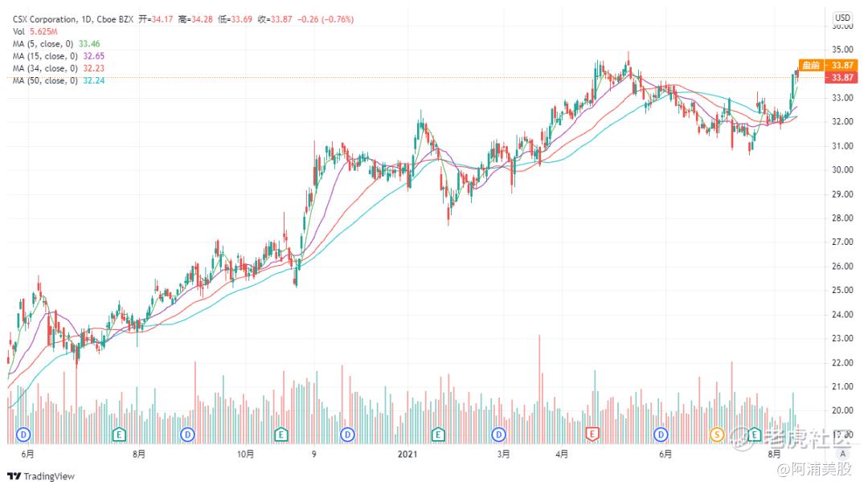Click the Cboe BZX exchange label

(x=115, y=19)
